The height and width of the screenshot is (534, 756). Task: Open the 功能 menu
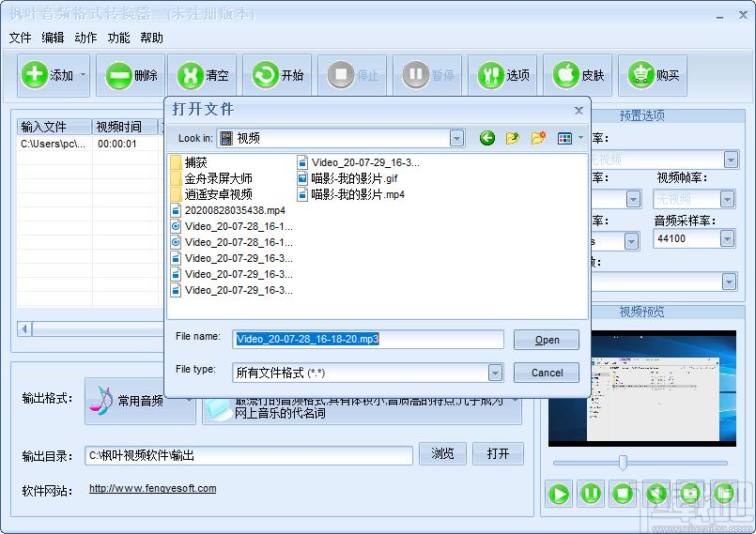118,38
